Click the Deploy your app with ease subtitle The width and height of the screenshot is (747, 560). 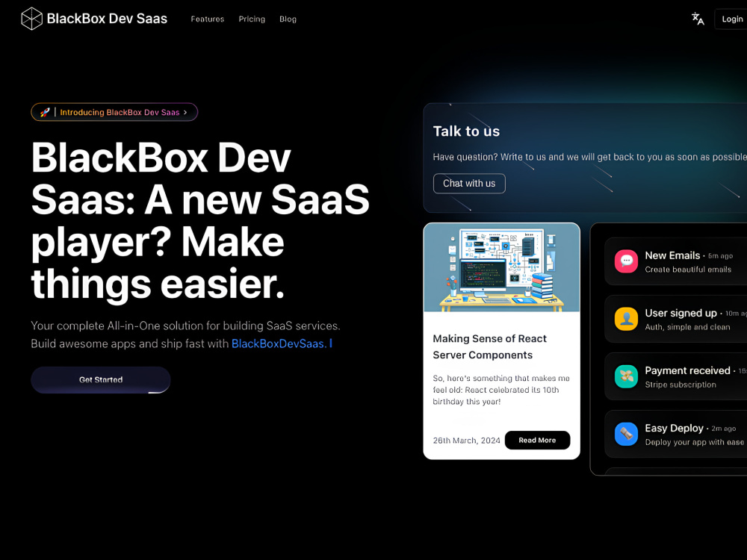[694, 442]
